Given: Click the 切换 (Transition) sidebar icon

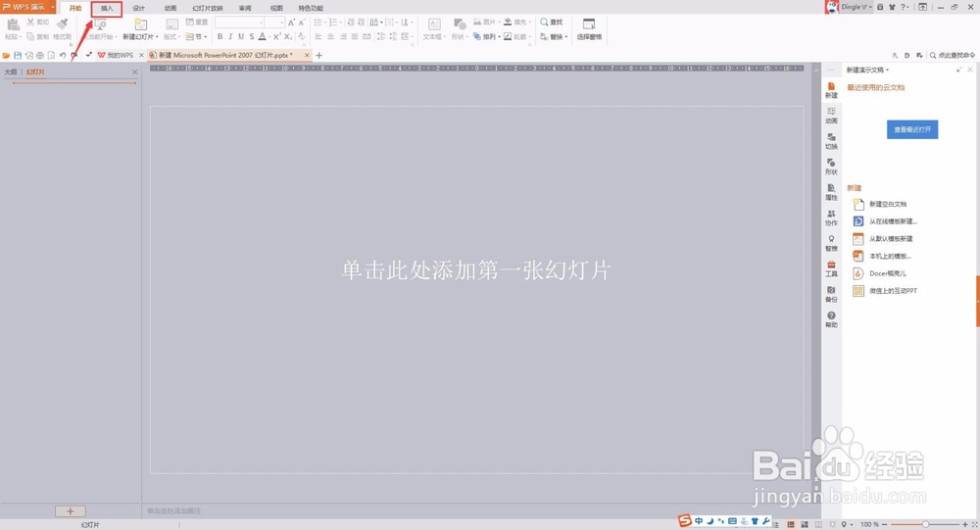Looking at the screenshot, I should click(831, 141).
